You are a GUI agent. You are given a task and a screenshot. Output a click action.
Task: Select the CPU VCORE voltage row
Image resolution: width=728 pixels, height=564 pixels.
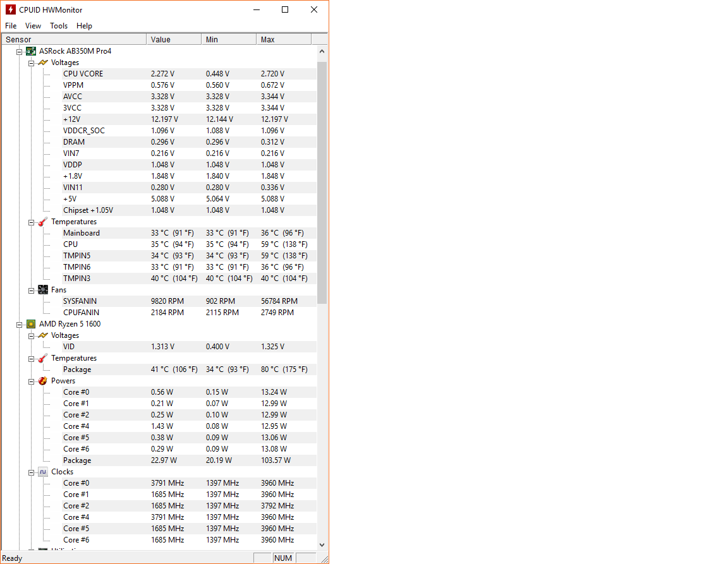click(x=83, y=74)
